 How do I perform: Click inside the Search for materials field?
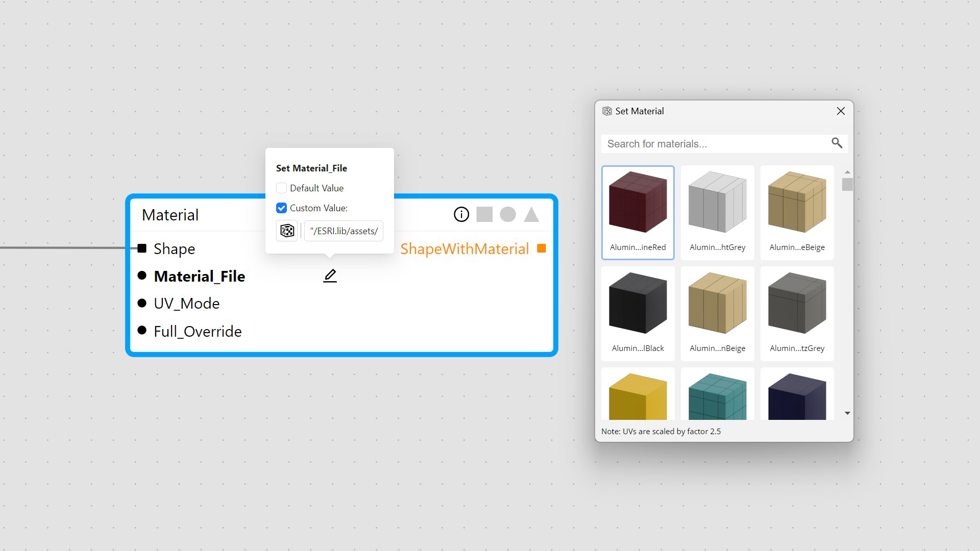coord(715,143)
